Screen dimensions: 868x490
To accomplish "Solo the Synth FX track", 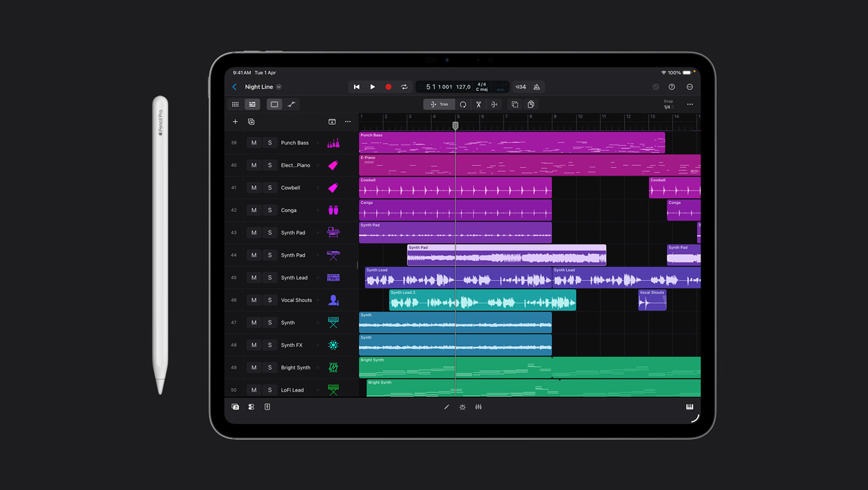I will pyautogui.click(x=270, y=345).
